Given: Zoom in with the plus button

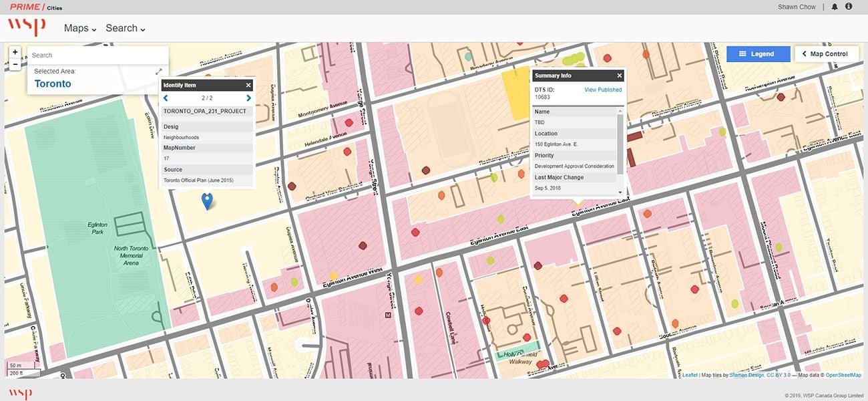Looking at the screenshot, I should [15, 52].
